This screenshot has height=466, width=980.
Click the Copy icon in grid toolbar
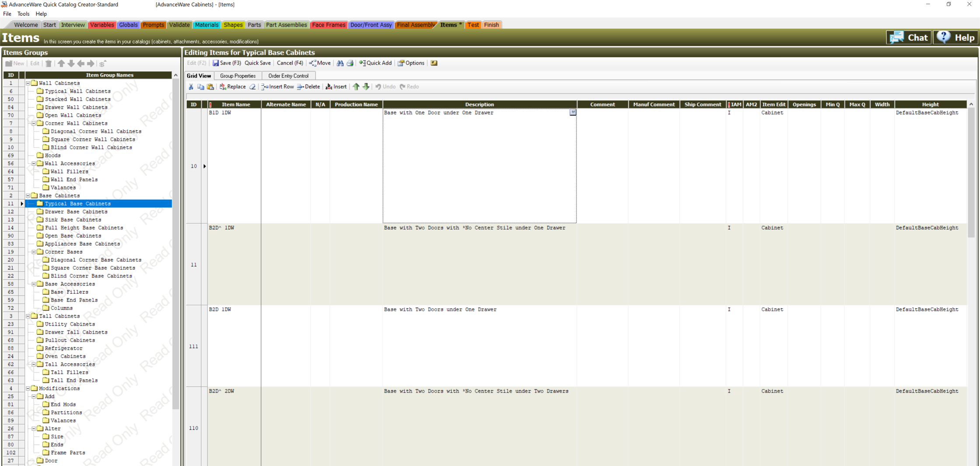click(201, 87)
